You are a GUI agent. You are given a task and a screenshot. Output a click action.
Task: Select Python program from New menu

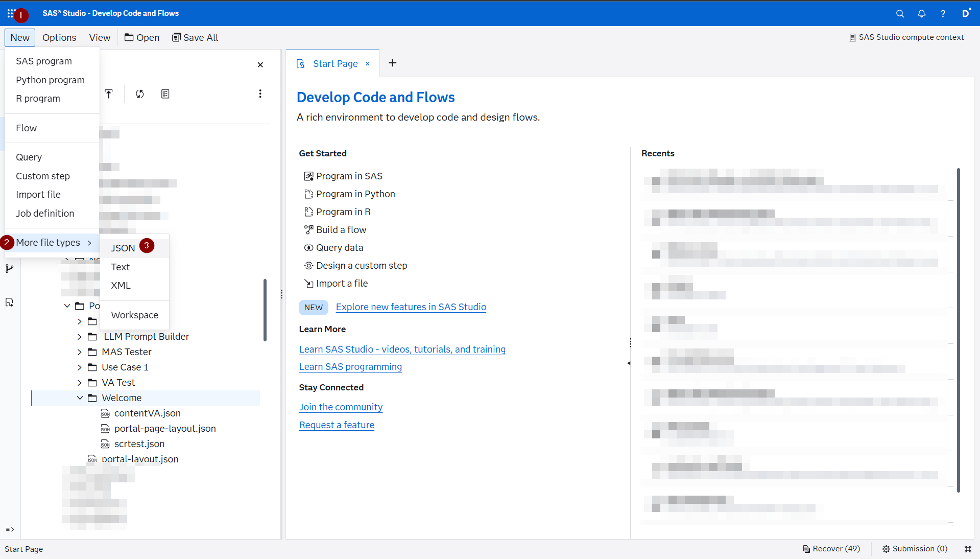52,80
